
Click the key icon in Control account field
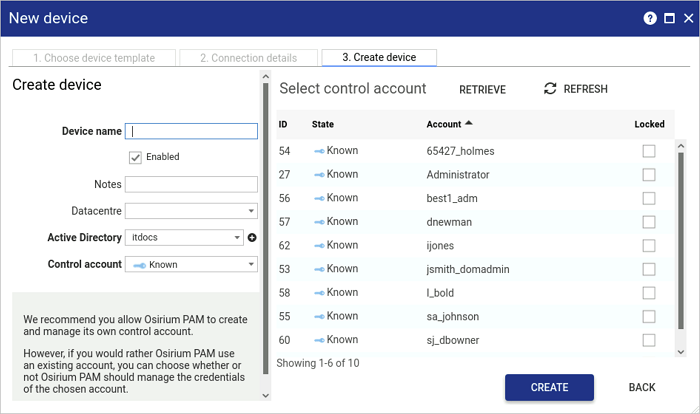pyautogui.click(x=139, y=265)
